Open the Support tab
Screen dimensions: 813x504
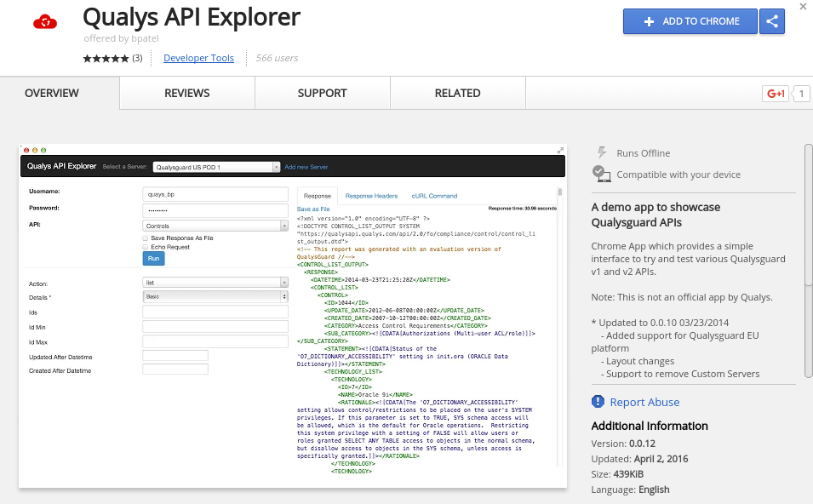(x=323, y=94)
